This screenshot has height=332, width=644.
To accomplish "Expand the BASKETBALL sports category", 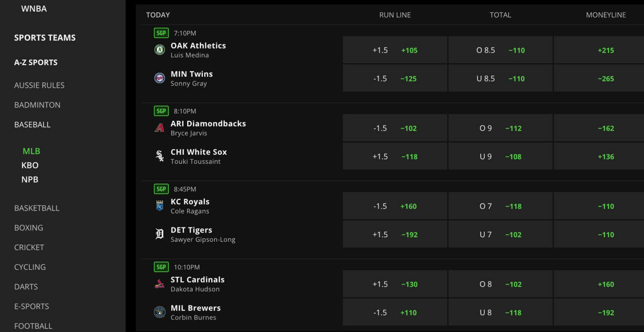I will click(x=37, y=208).
